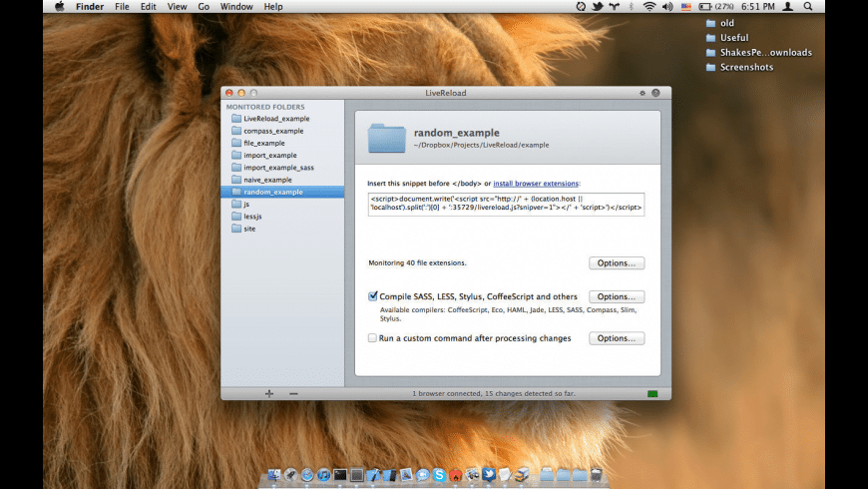
Task: Remove selected folder with minus button
Action: coord(293,394)
